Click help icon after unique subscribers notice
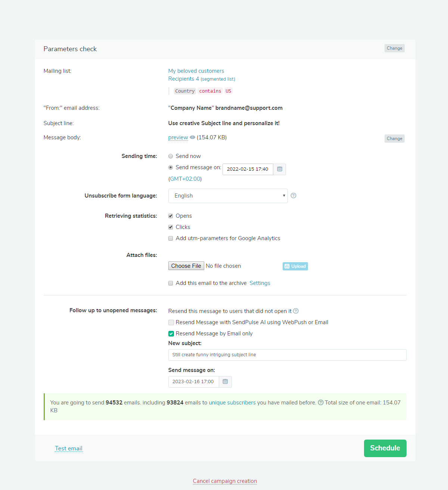 coord(321,403)
